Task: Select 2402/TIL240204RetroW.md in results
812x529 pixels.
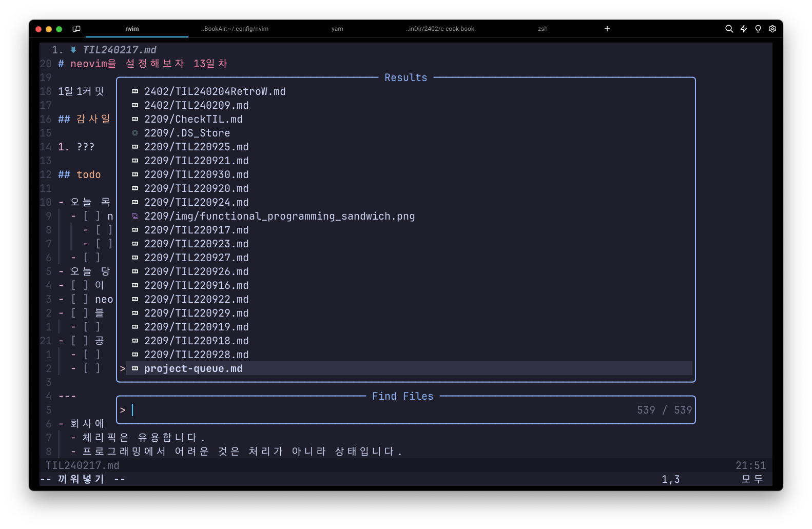Action: [x=215, y=91]
